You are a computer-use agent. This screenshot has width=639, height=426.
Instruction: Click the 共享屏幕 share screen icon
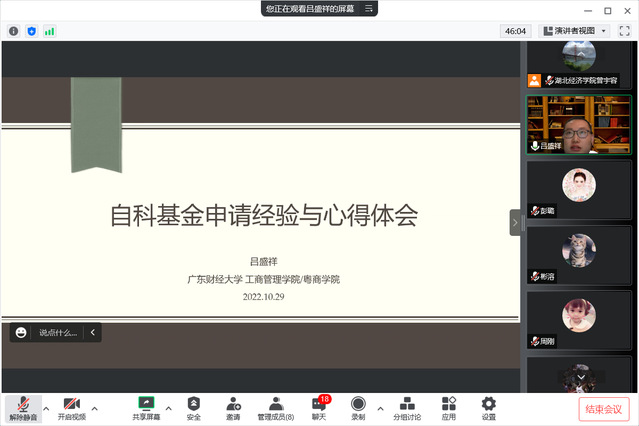point(146,408)
